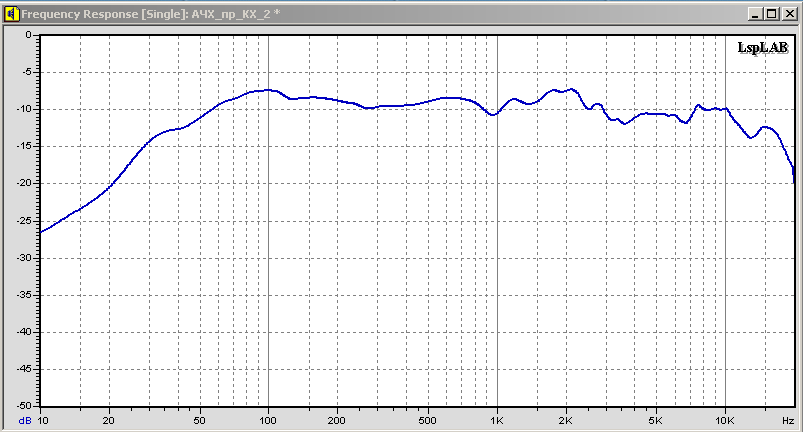Click the -25 level axis label

(x=24, y=221)
